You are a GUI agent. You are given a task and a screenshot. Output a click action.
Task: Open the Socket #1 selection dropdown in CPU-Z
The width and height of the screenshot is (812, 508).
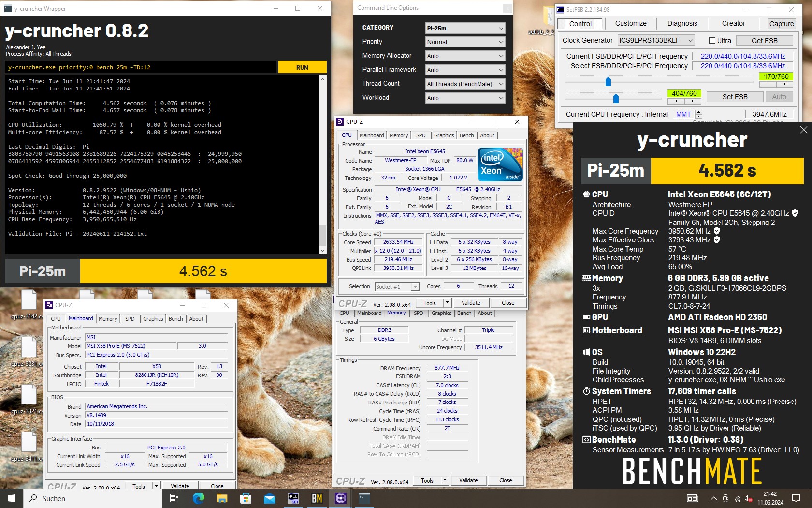[397, 287]
